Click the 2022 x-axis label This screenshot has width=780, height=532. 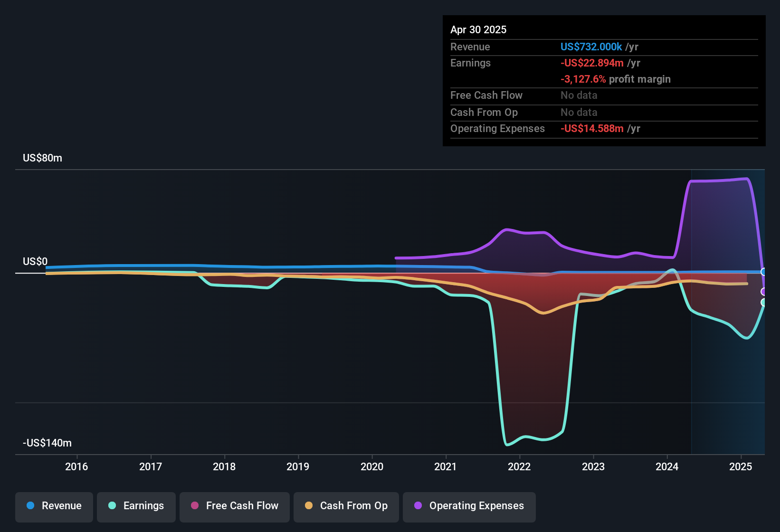[519, 466]
